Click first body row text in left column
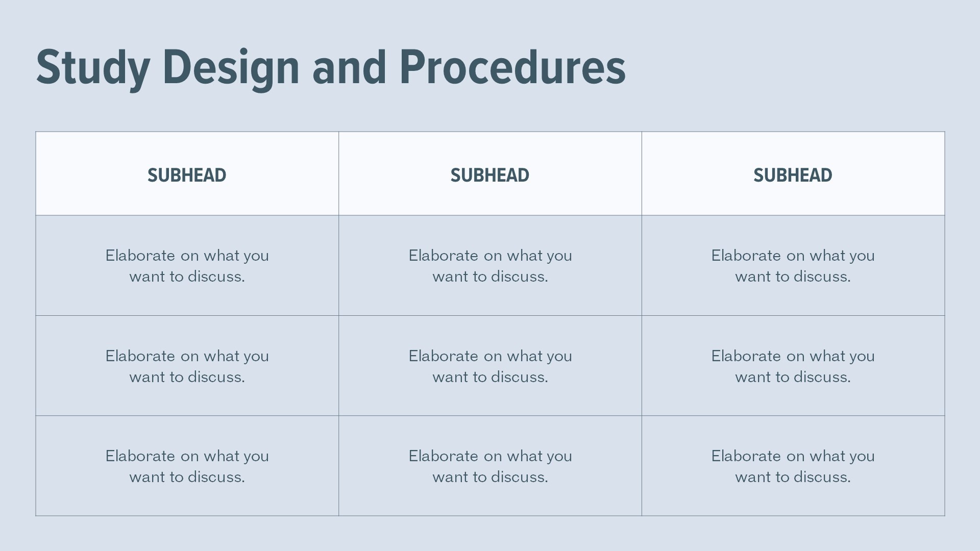 coord(187,265)
